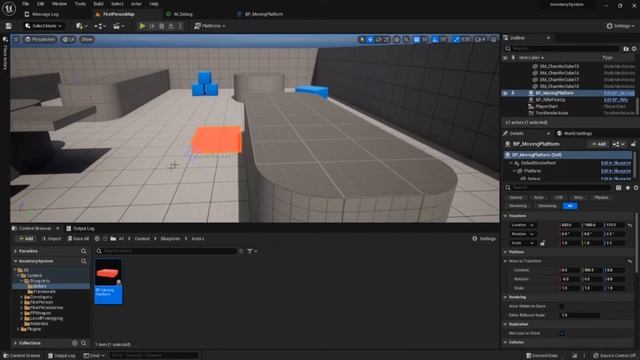Collapse the Rendering section in Details
The width and height of the screenshot is (640, 360).
(x=505, y=297)
